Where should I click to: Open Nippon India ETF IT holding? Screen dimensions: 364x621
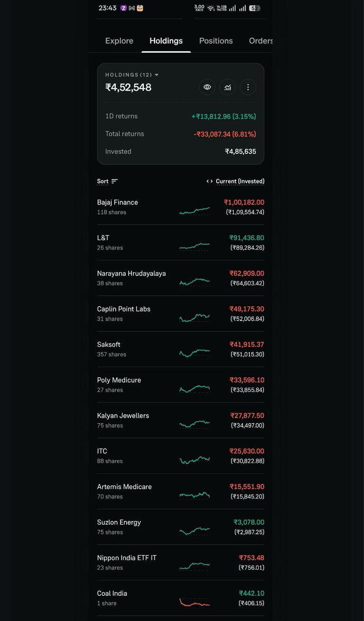[x=180, y=563]
